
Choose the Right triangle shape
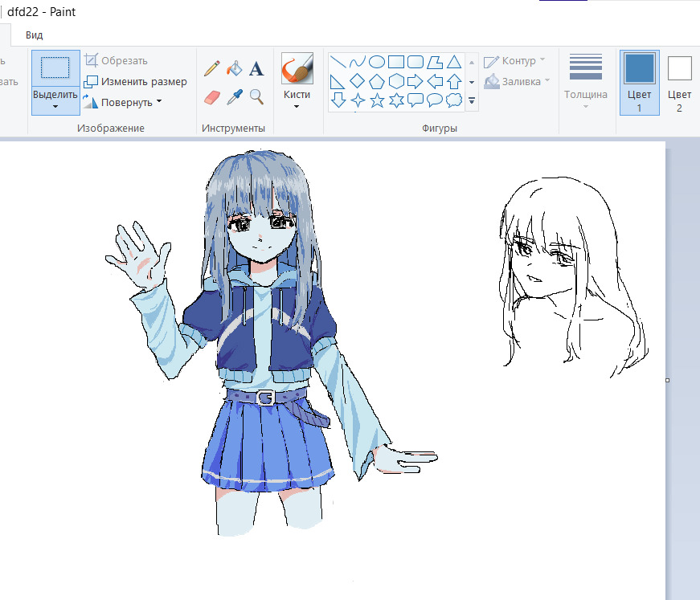pyautogui.click(x=337, y=82)
